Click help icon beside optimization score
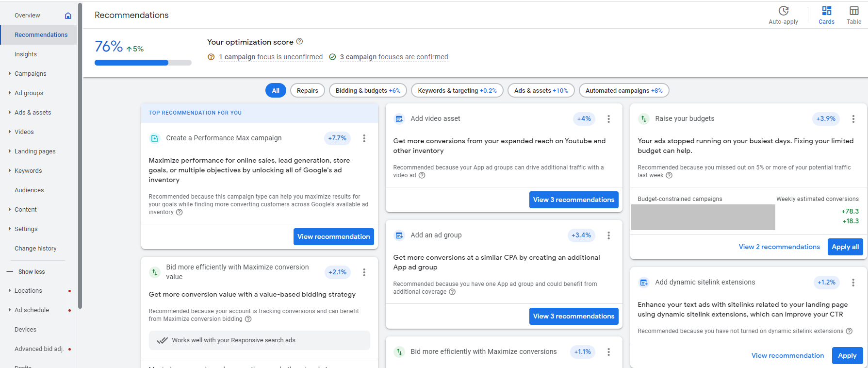Image resolution: width=868 pixels, height=368 pixels. point(299,42)
